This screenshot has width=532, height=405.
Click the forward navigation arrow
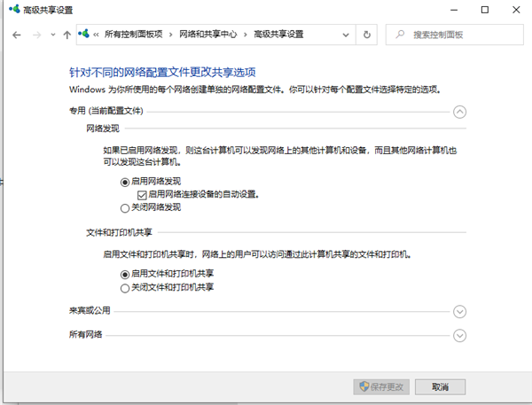point(36,35)
